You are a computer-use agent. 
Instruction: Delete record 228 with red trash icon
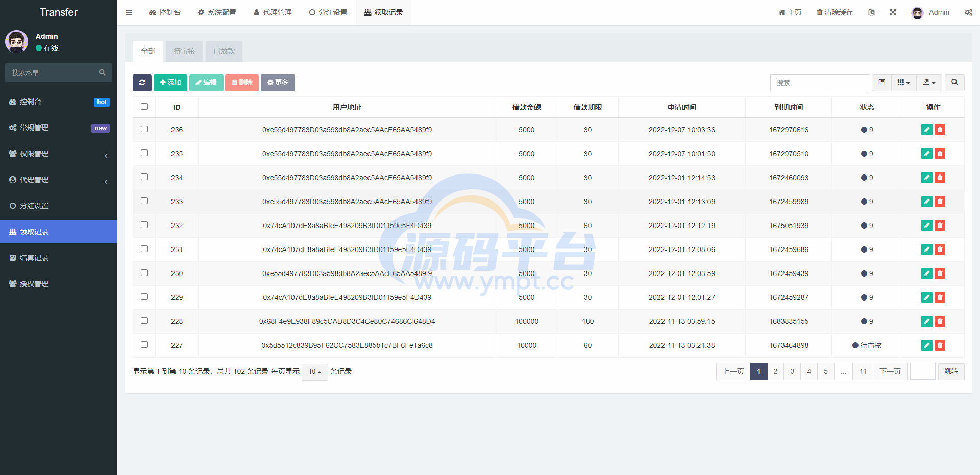pyautogui.click(x=940, y=321)
